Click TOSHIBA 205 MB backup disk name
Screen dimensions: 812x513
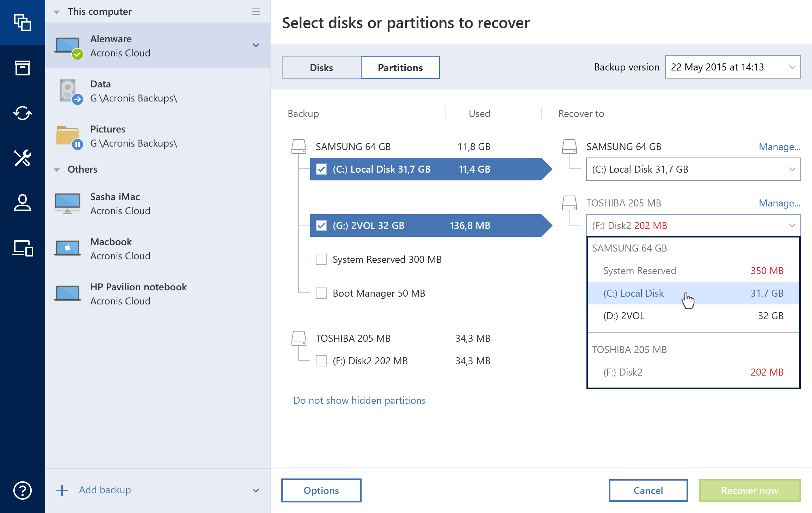[x=353, y=338]
